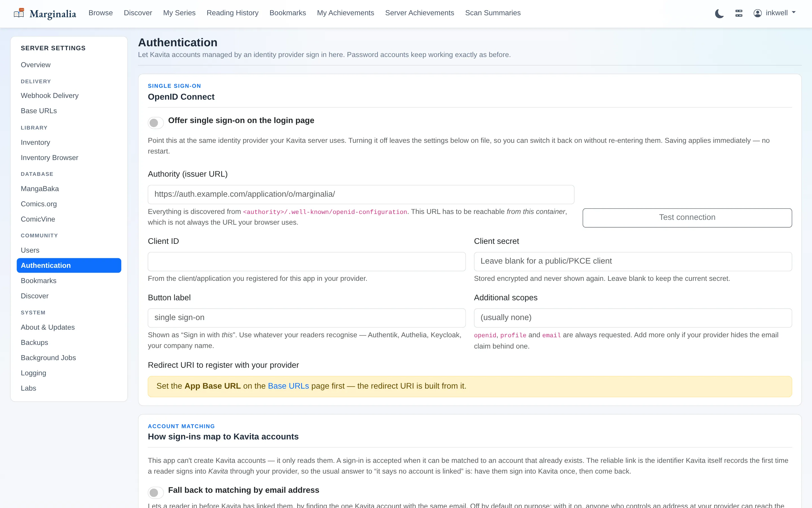
Task: Focus the Client ID field
Action: pyautogui.click(x=307, y=261)
